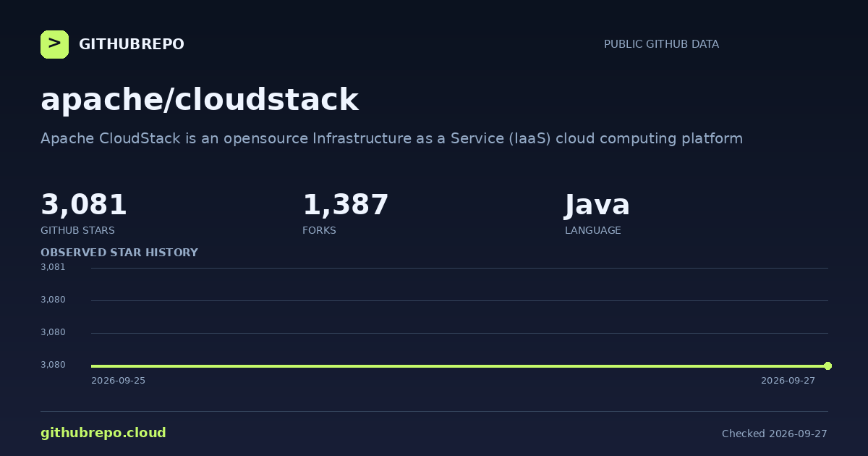The height and width of the screenshot is (456, 868).
Task: Click the bottom 3,080 y-axis label
Action: click(53, 365)
